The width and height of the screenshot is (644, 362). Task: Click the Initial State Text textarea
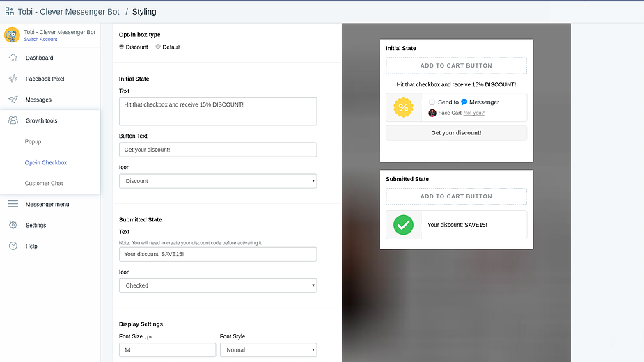click(x=218, y=111)
